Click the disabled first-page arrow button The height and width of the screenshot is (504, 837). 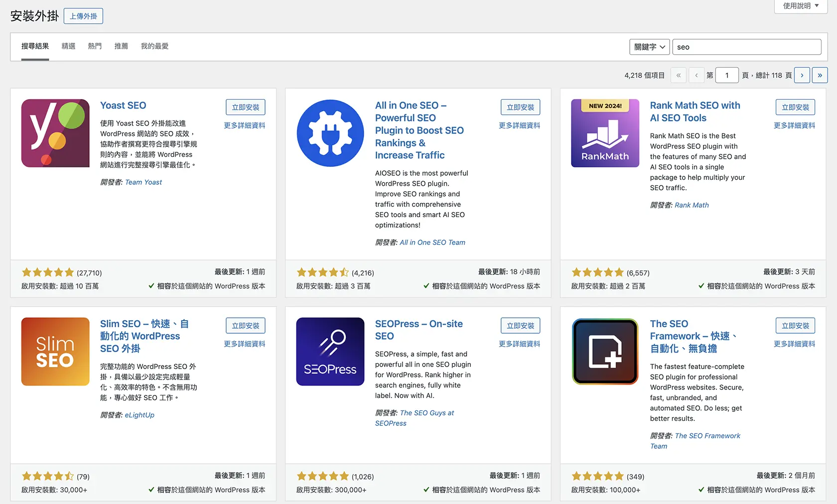(x=678, y=75)
